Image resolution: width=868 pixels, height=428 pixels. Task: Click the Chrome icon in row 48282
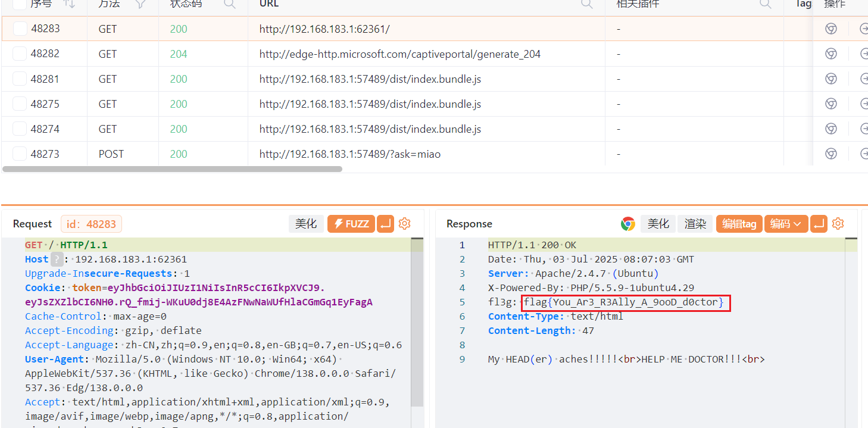tap(831, 54)
